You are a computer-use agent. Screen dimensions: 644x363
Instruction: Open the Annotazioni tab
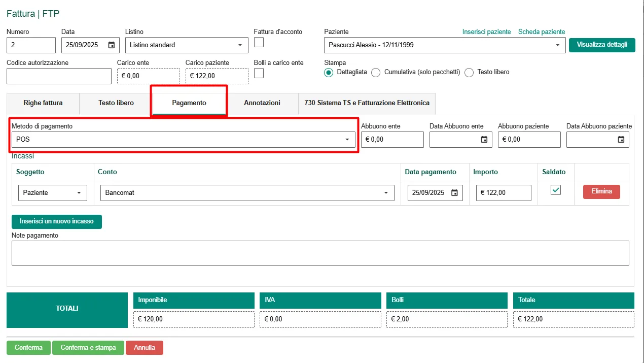click(x=262, y=103)
